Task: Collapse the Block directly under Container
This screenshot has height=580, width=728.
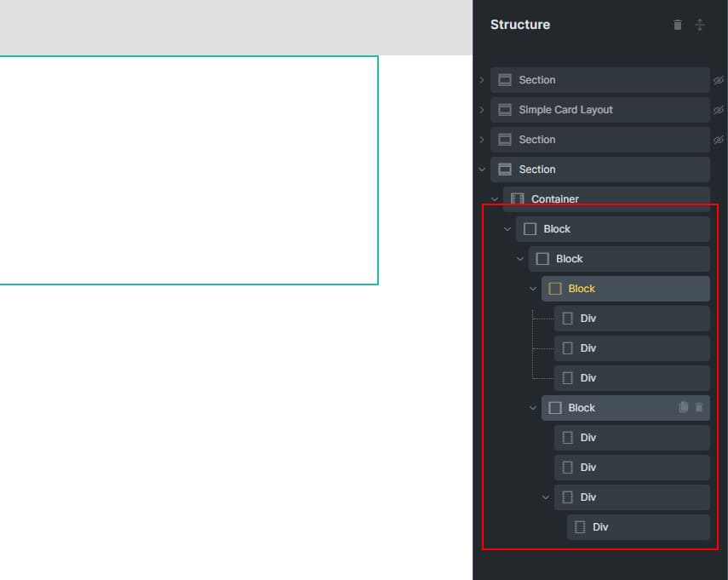Action: (507, 229)
